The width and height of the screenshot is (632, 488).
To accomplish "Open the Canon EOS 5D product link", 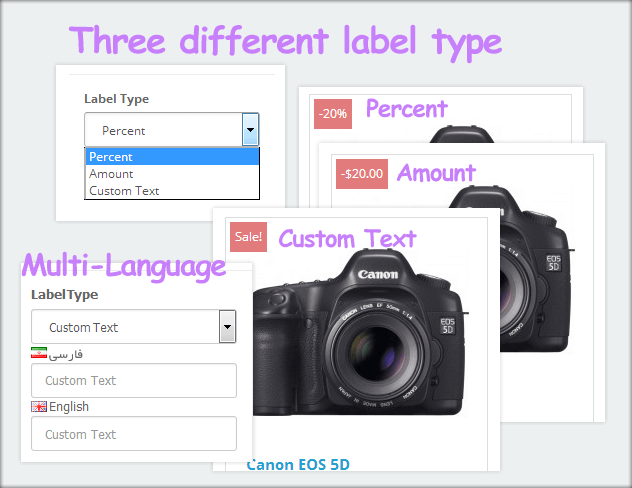I will (297, 465).
